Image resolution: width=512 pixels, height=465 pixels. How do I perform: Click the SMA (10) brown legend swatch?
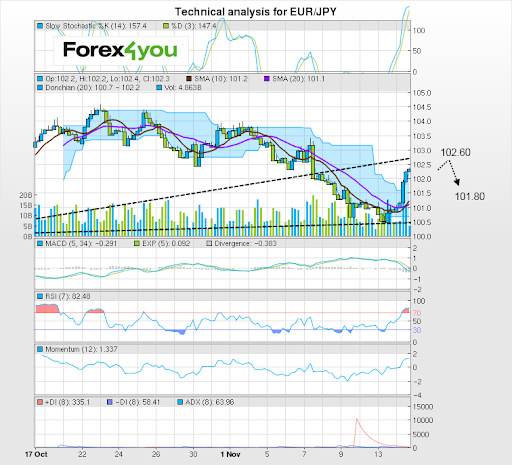tap(189, 79)
